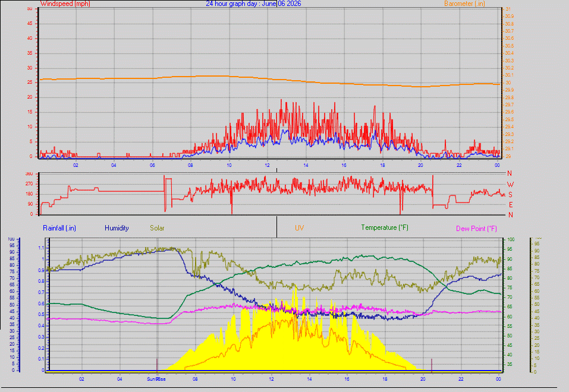
Task: Click the "22" hour label under the lower graph
Action: tap(461, 379)
